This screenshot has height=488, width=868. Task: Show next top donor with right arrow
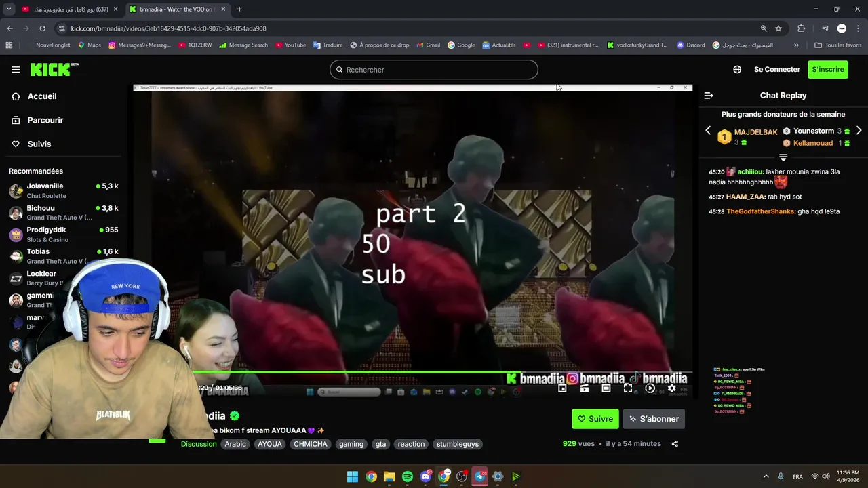coord(859,130)
